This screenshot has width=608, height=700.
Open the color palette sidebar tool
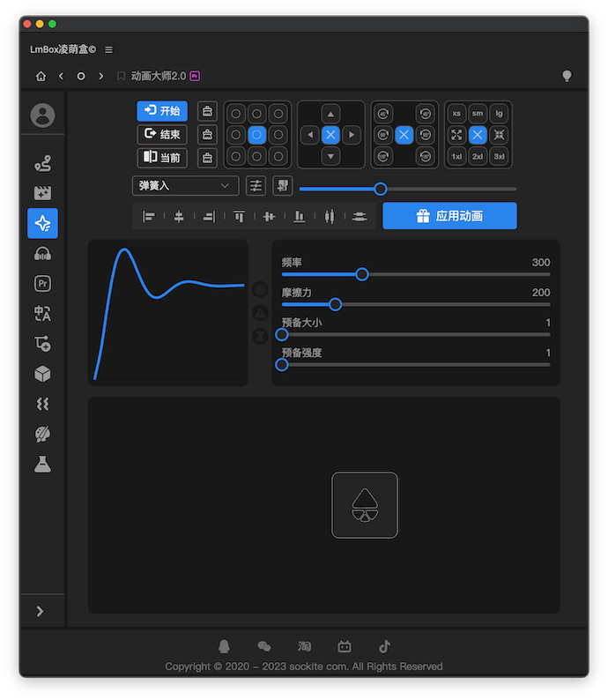pos(42,434)
